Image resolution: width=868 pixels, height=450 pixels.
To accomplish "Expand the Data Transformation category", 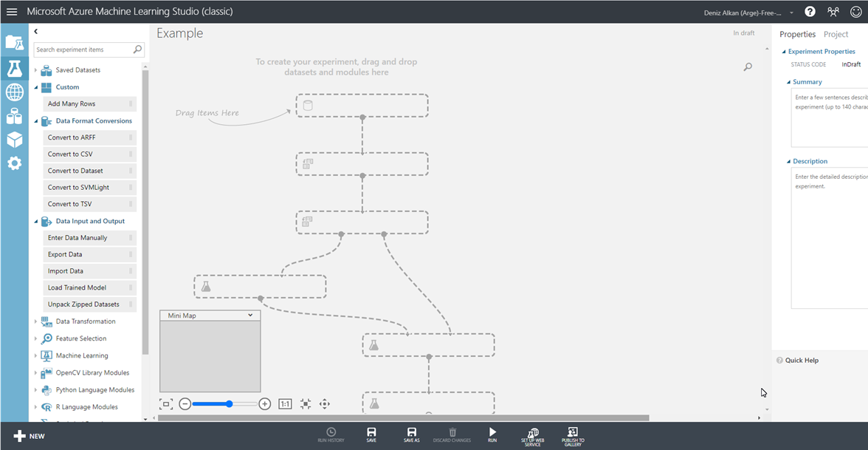I will [36, 321].
